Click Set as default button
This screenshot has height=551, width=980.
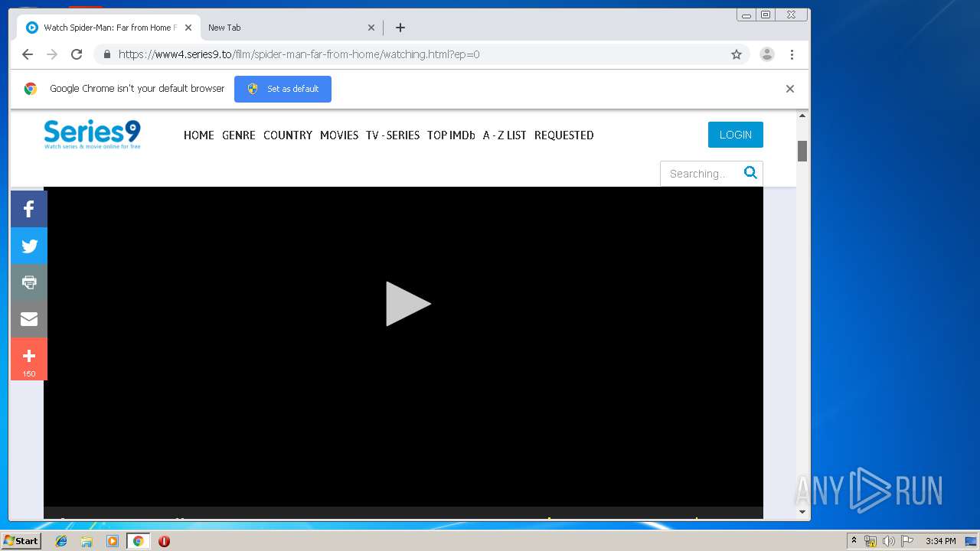point(283,89)
